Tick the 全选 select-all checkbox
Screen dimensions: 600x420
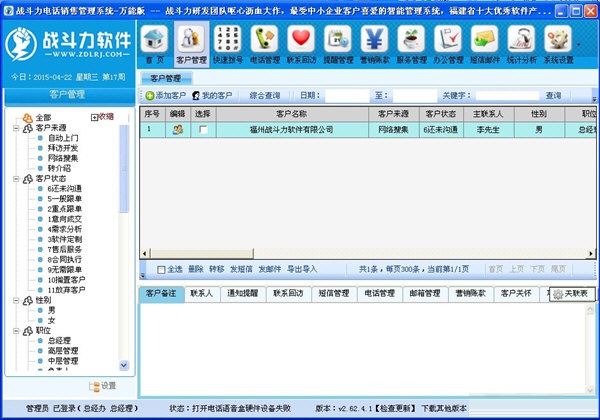(161, 270)
